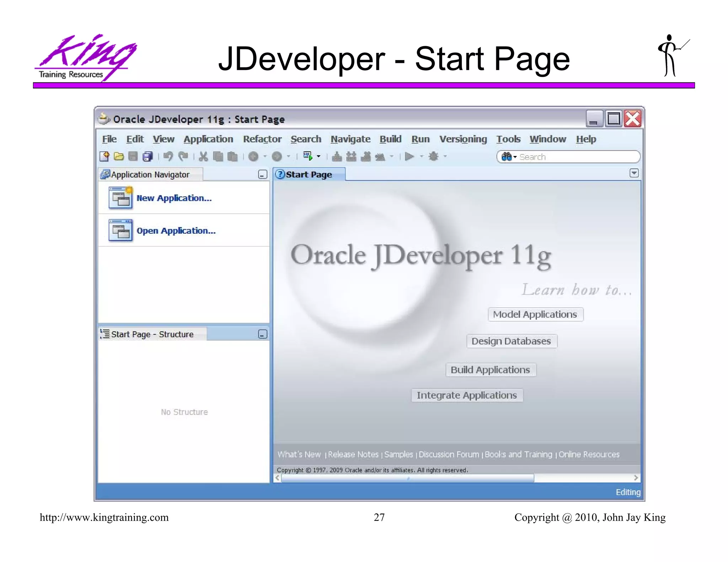
Task: Click the Undo toolbar icon
Action: (168, 156)
